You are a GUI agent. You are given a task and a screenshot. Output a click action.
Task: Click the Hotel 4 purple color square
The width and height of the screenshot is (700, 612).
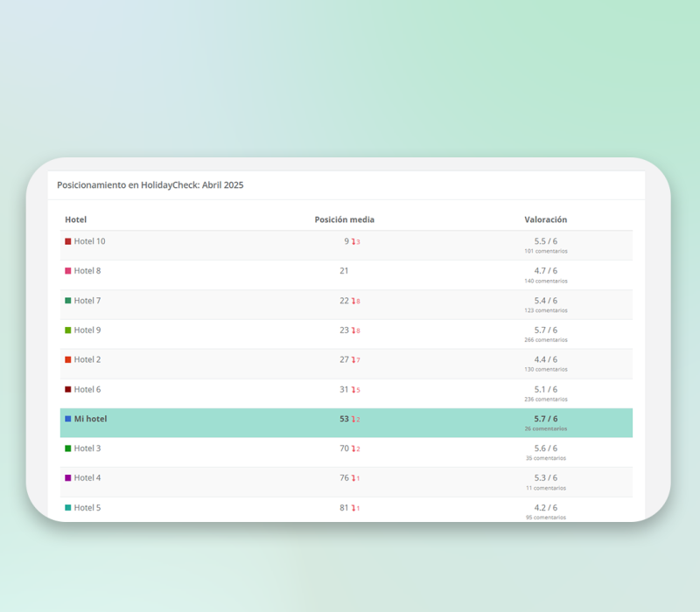point(68,477)
